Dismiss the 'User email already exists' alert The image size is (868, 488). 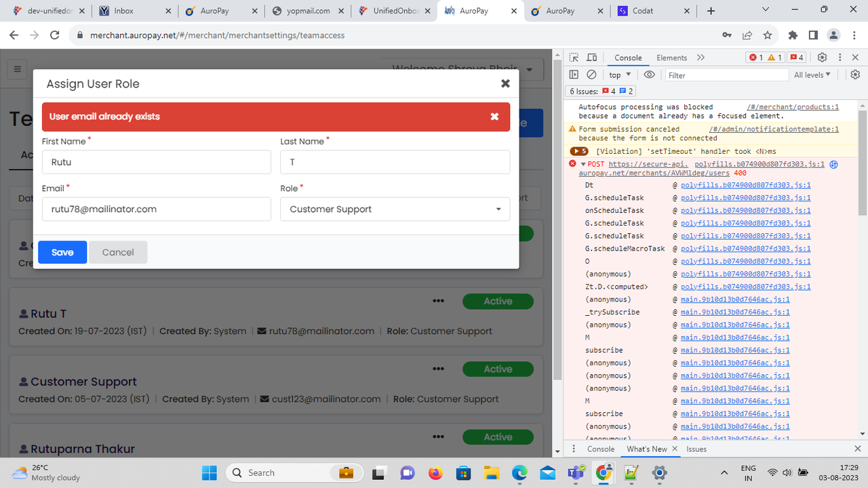click(494, 117)
